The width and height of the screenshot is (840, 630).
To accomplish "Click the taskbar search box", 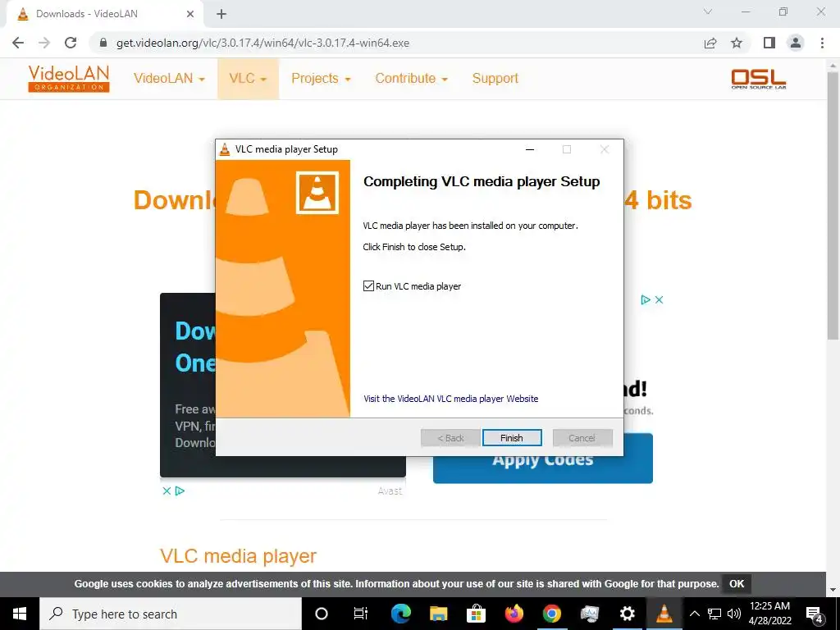I will [171, 614].
